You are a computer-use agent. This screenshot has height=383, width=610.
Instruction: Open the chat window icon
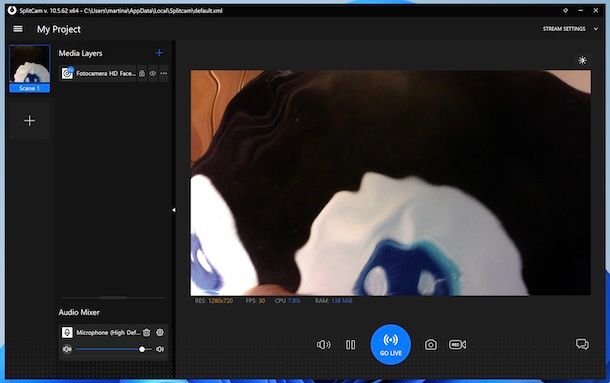point(582,344)
